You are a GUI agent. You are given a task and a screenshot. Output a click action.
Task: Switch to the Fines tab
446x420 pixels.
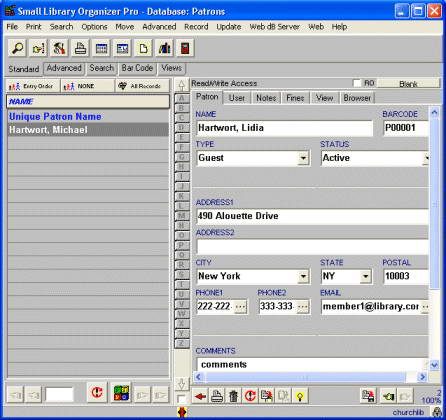(x=295, y=98)
